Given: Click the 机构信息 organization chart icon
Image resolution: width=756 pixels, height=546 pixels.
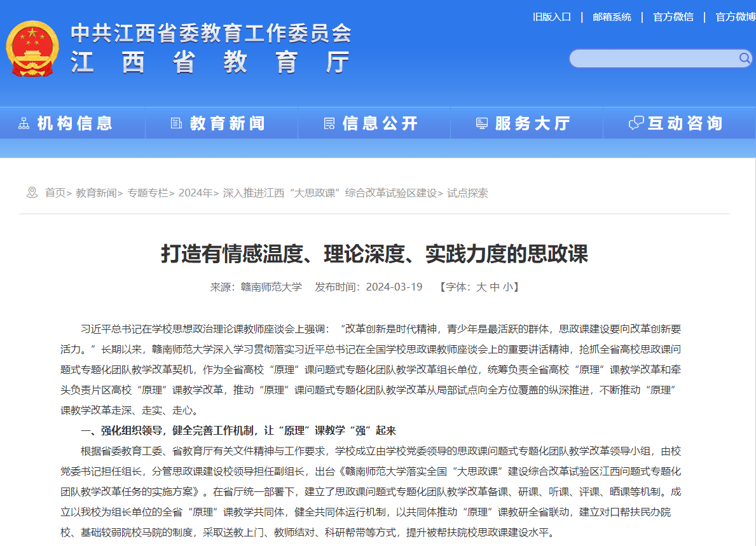Looking at the screenshot, I should [24, 123].
